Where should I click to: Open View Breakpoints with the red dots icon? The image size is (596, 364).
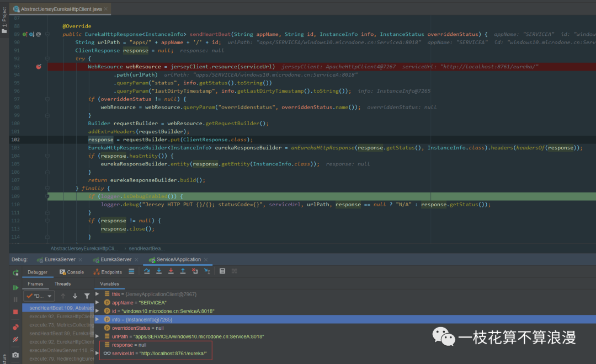15,327
